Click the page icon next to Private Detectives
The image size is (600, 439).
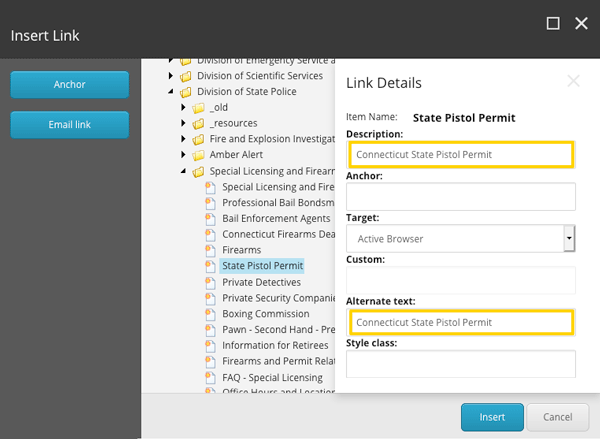(211, 283)
